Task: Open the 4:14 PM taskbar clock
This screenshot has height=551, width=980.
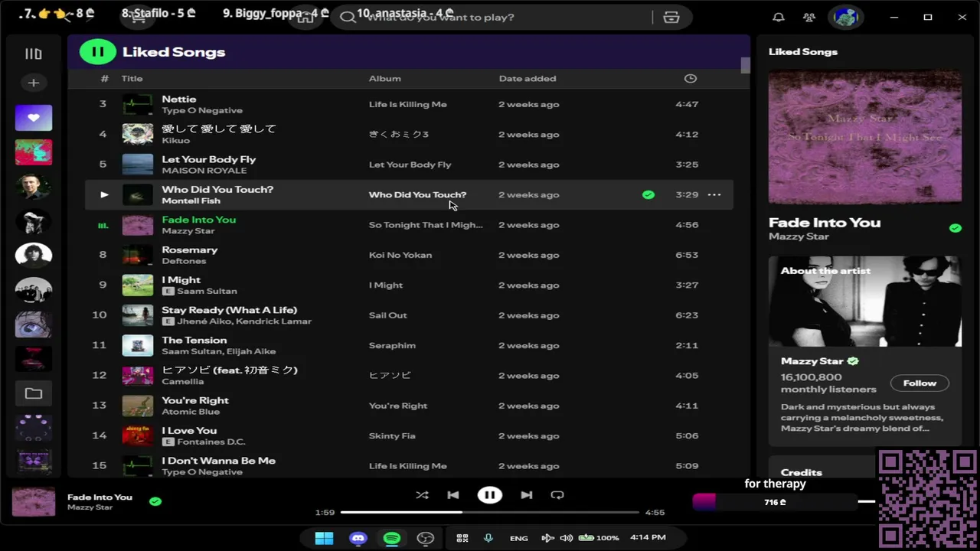Action: click(648, 537)
